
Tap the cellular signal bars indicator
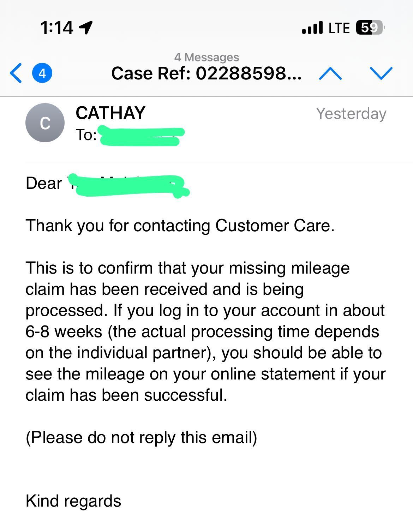(312, 27)
